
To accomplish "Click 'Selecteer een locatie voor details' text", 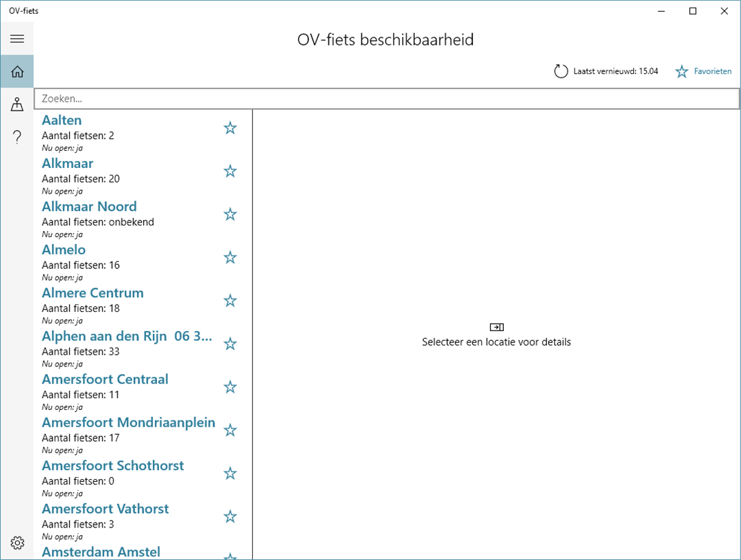I will tap(496, 342).
